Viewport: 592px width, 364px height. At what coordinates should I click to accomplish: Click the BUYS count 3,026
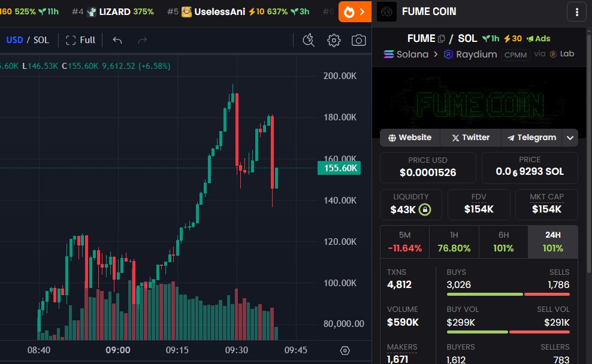pyautogui.click(x=459, y=284)
